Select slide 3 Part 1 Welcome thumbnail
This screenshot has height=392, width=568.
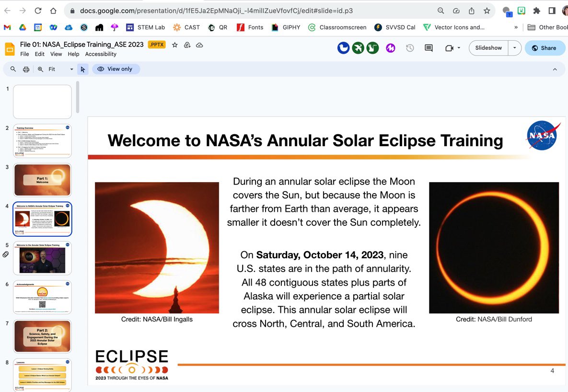42,180
